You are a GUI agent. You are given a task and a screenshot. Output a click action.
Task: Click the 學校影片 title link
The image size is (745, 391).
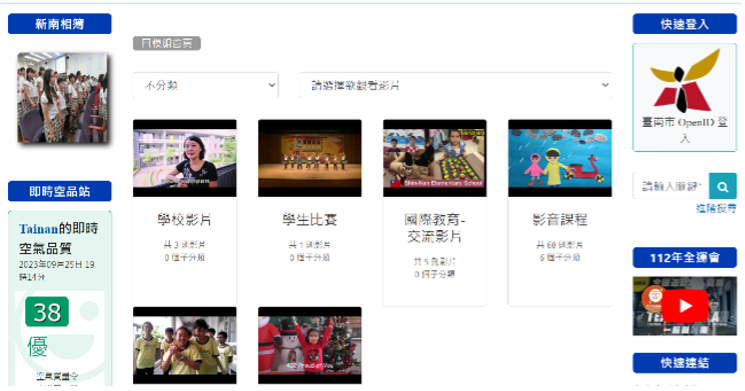coord(184,219)
